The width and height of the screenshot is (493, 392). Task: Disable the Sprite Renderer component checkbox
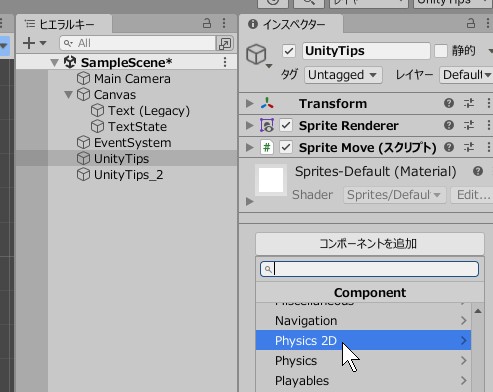click(286, 126)
